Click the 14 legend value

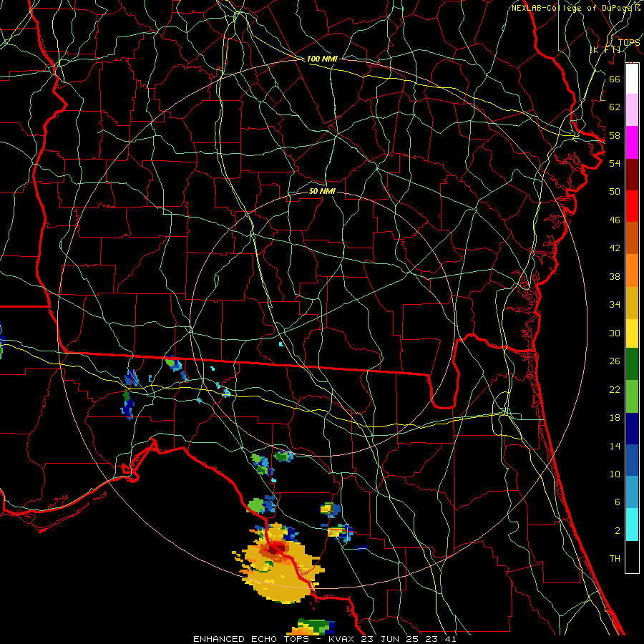coord(615,446)
